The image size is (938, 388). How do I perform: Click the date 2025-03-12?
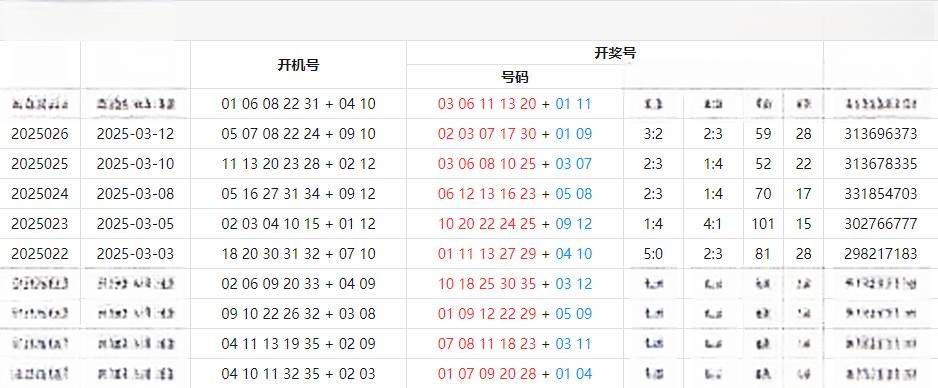[x=135, y=134]
